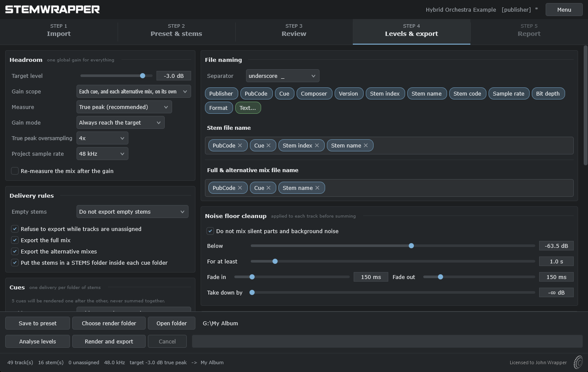Click Save to preset
Image resolution: width=588 pixels, height=372 pixels.
pyautogui.click(x=38, y=323)
